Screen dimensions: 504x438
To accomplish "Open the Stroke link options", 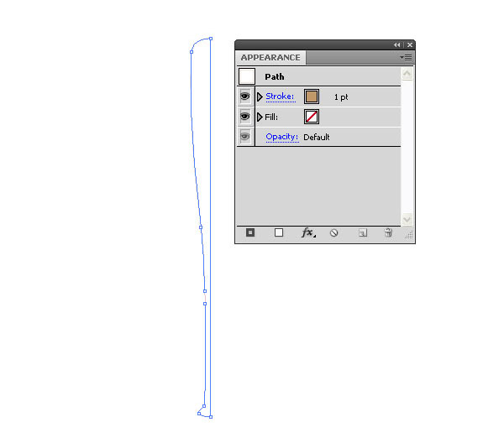I will point(280,96).
